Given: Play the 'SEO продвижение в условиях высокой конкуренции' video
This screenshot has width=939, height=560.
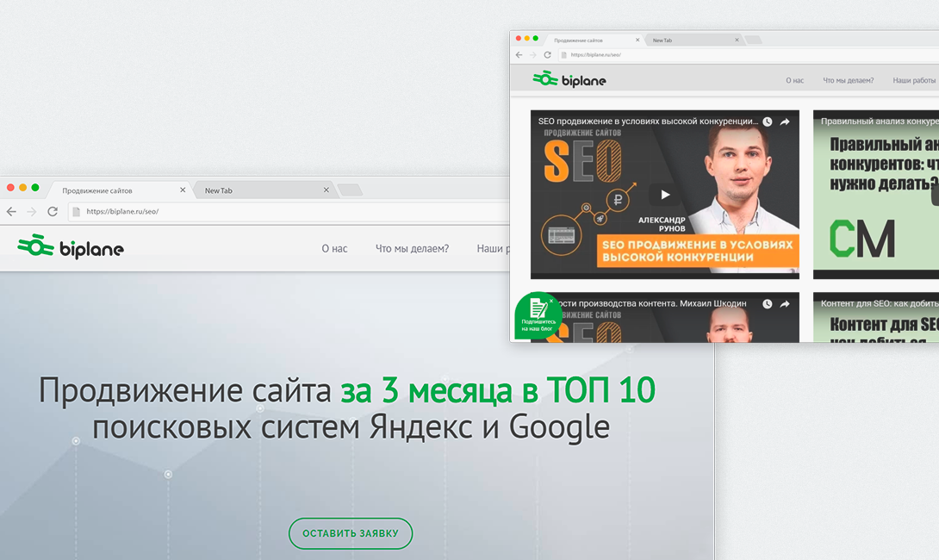Looking at the screenshot, I should point(665,195).
